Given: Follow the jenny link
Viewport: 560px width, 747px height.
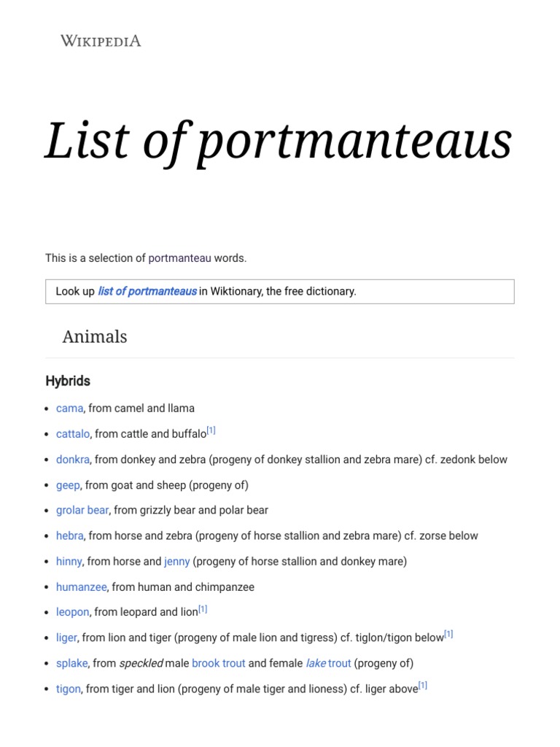Looking at the screenshot, I should (x=177, y=561).
